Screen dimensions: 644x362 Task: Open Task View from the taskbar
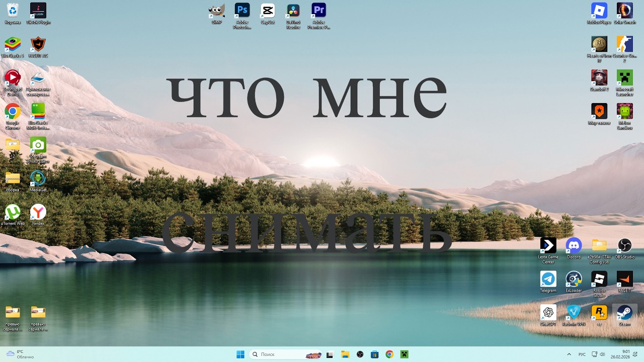pyautogui.click(x=330, y=354)
